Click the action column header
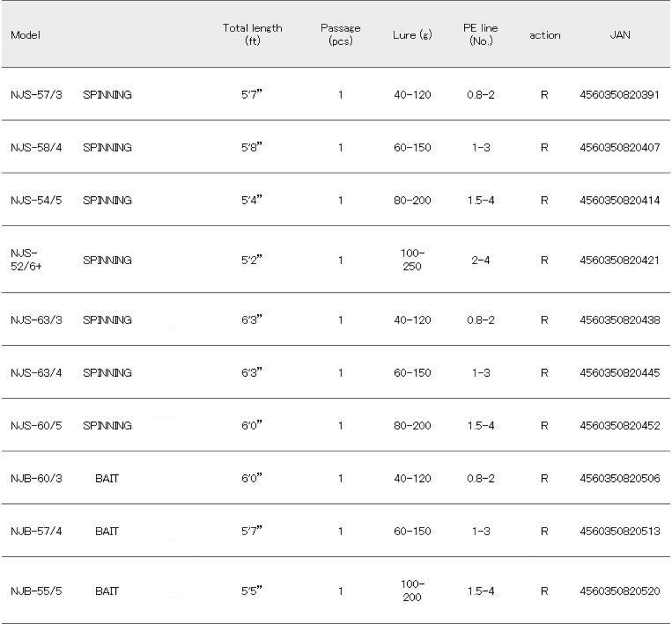672x624 pixels. [545, 35]
